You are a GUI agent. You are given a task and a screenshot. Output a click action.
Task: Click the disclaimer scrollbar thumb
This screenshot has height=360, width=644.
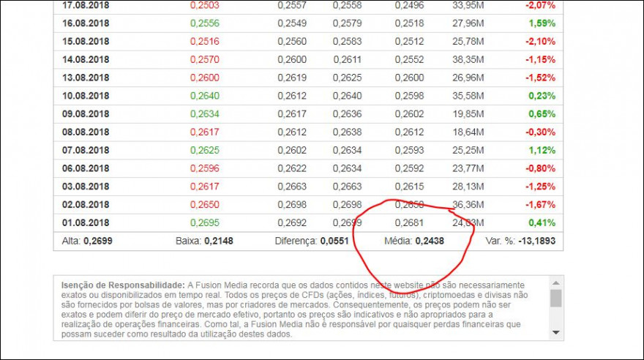click(555, 298)
